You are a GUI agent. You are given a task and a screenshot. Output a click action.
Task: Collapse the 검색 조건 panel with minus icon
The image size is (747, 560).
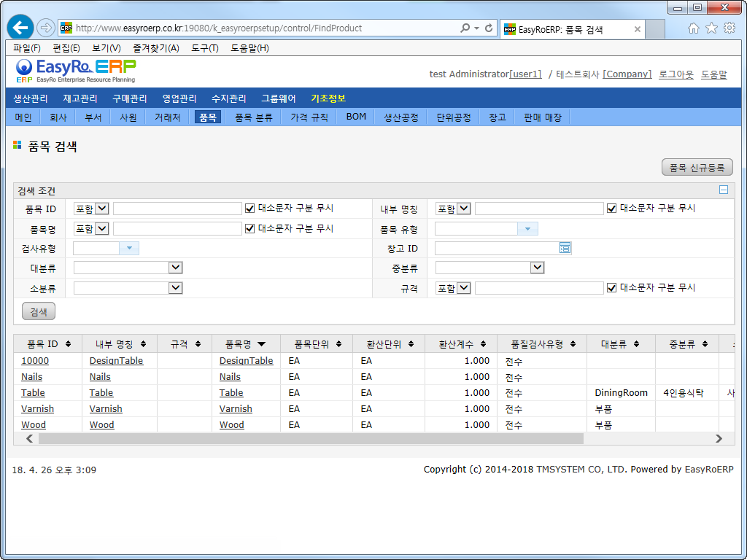pyautogui.click(x=724, y=190)
